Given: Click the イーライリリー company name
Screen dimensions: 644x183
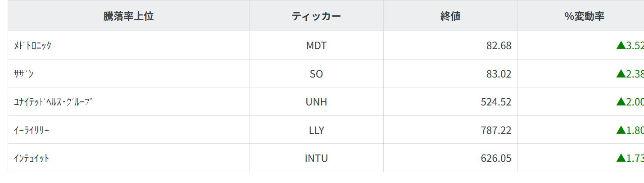Looking at the screenshot, I should pyautogui.click(x=32, y=130).
